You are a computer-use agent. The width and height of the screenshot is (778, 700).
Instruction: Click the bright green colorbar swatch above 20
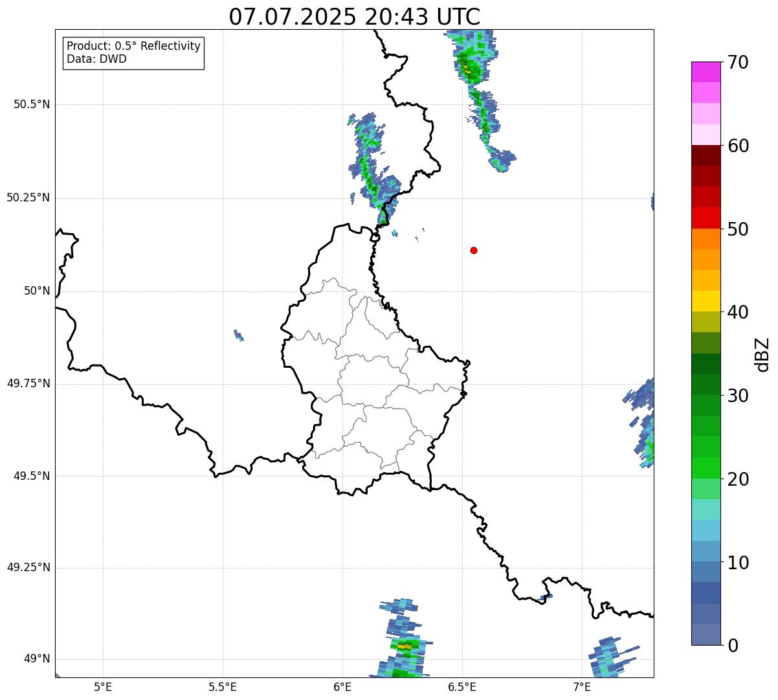(706, 468)
